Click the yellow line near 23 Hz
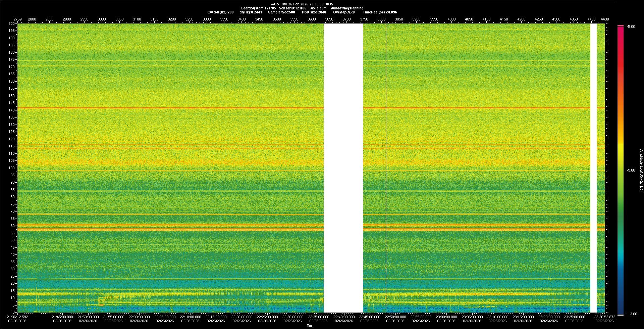The width and height of the screenshot is (644, 329). coord(168,279)
